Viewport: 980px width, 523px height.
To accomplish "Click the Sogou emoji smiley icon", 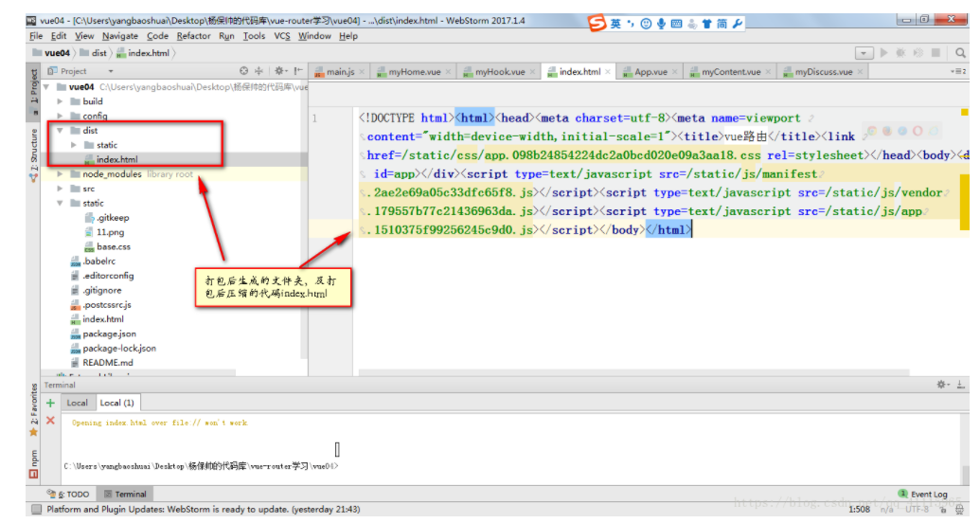I will (647, 24).
